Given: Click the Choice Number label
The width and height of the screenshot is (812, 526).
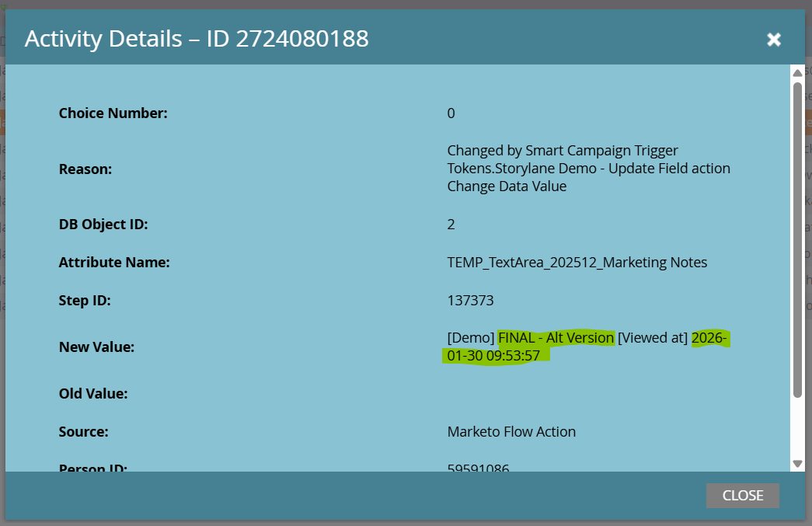Looking at the screenshot, I should click(x=113, y=113).
